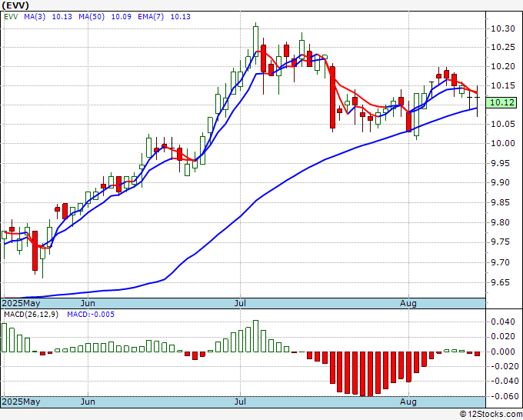Click the 0.040 MACD axis label

503,322
